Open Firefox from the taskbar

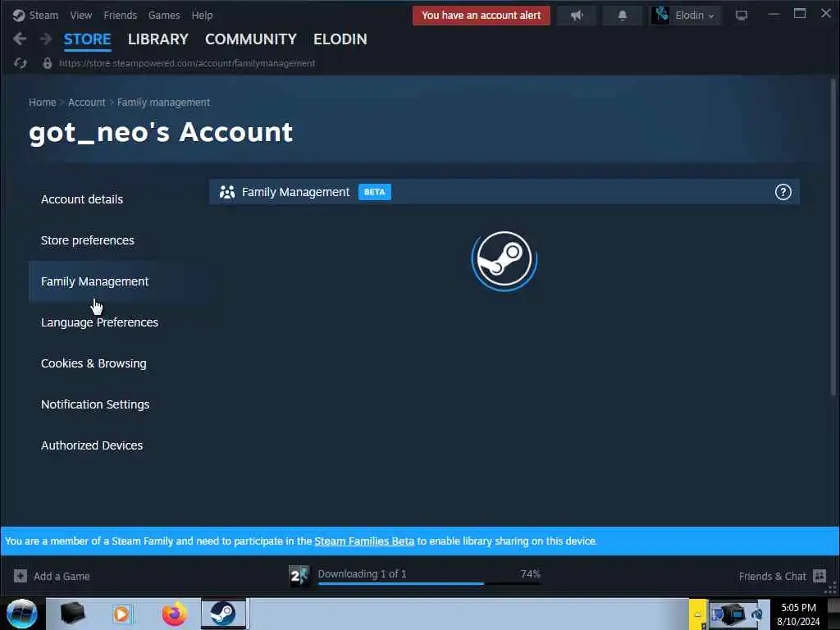click(x=174, y=614)
